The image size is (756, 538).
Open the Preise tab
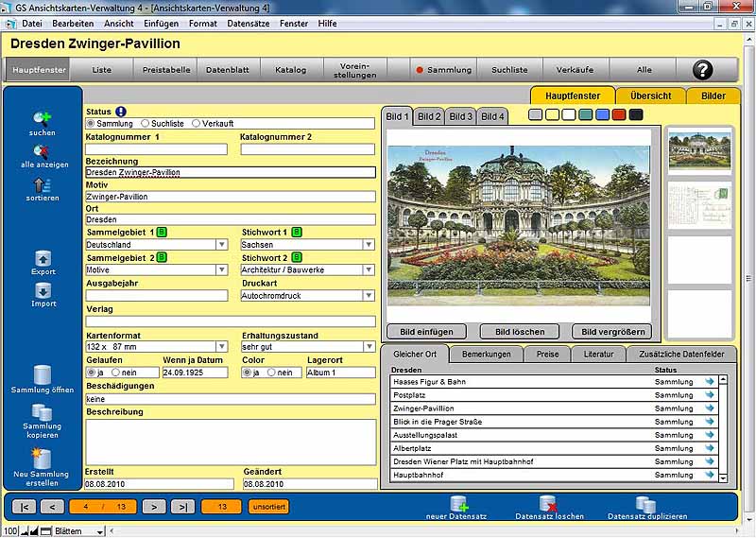[x=548, y=355]
